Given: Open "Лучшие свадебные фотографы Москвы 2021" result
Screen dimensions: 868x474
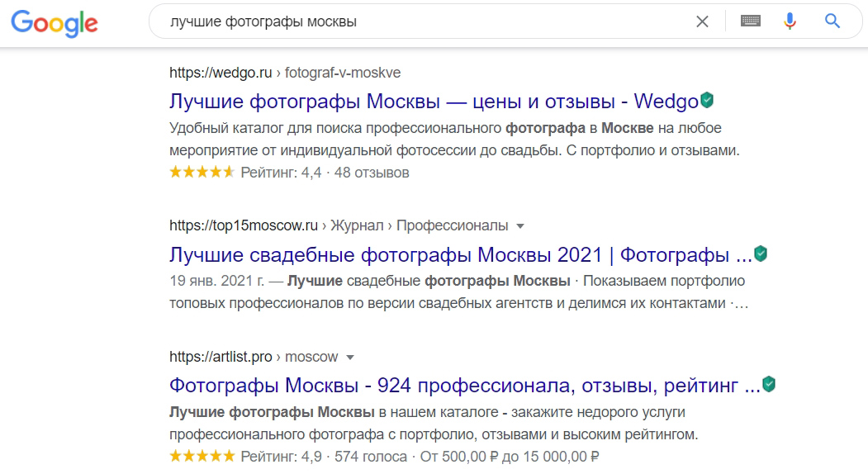Looking at the screenshot, I should (x=460, y=254).
